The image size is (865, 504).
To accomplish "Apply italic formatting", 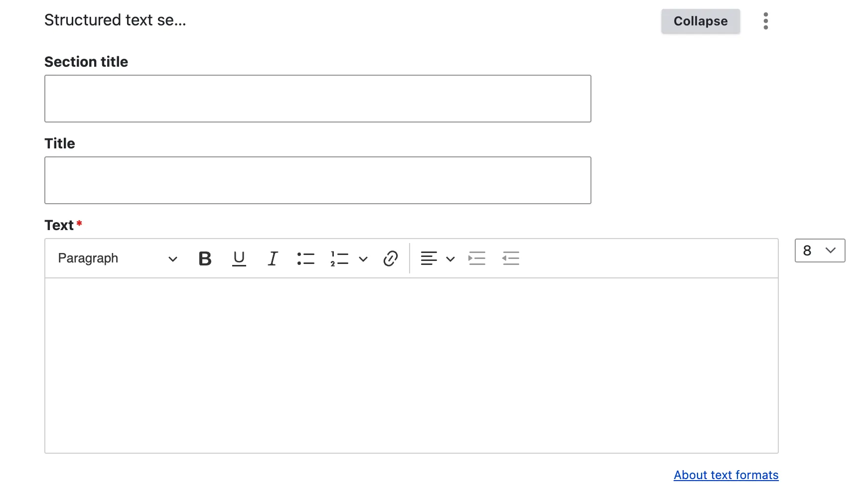I will tap(273, 258).
